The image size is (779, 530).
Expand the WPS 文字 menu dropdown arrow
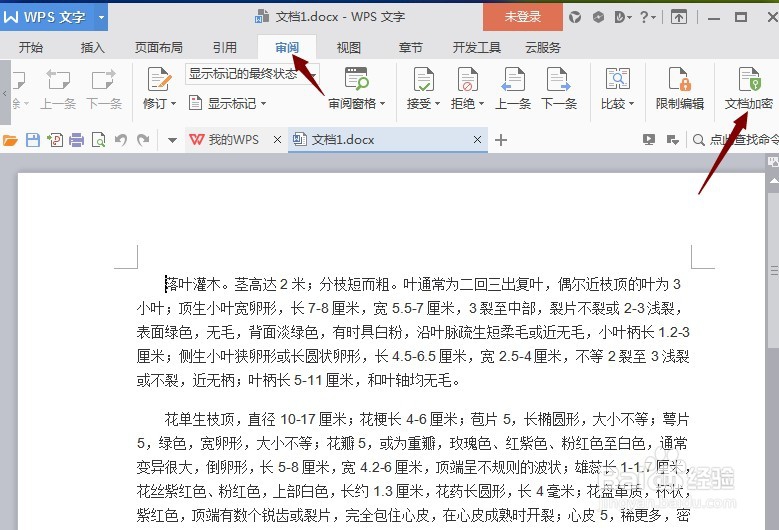coord(101,17)
